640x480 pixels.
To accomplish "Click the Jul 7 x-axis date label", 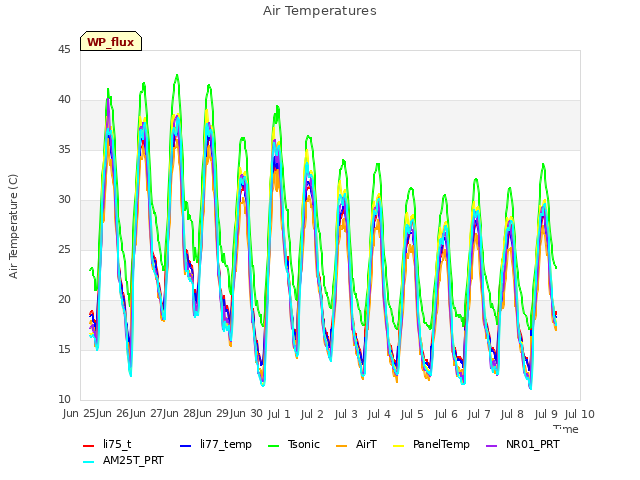I will [479, 414].
